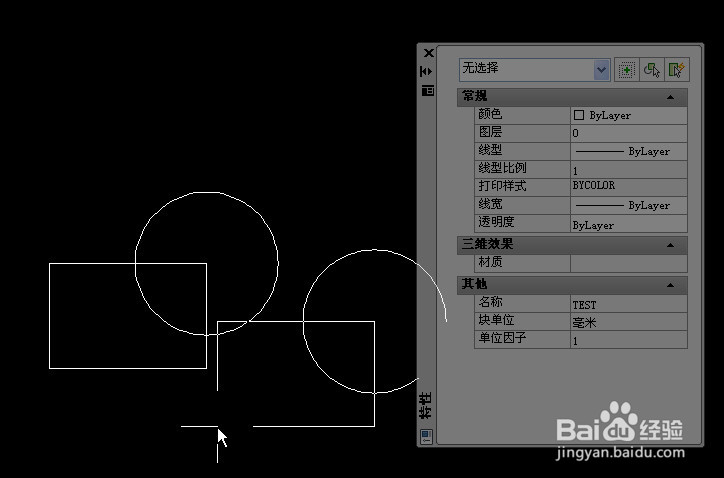Click the 颜色 property label
The image size is (724, 478).
point(490,114)
